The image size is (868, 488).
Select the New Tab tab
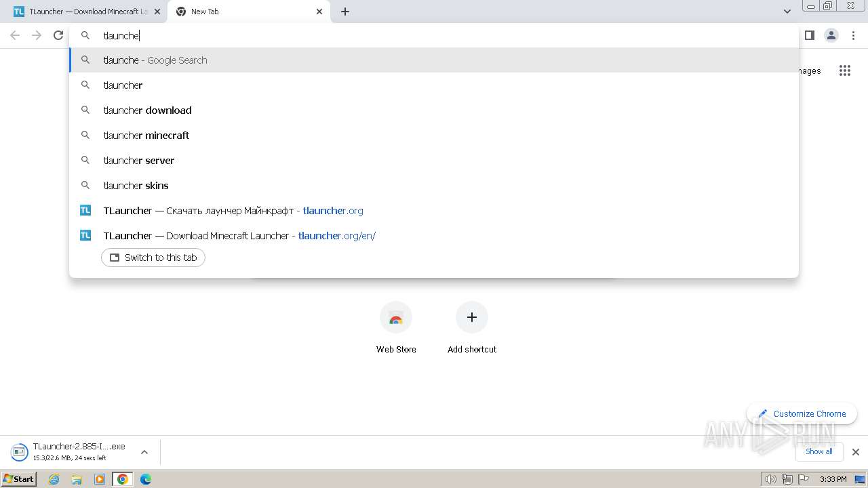click(248, 12)
